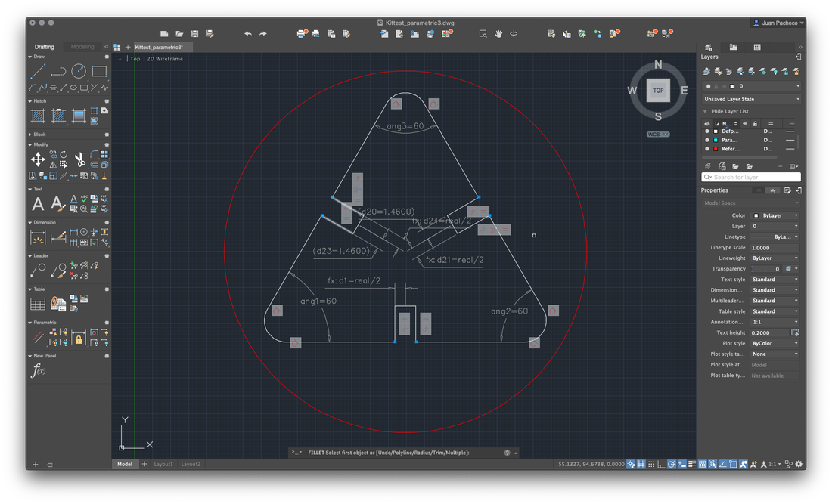
Task: Open the Color ByLayer dropdown
Action: point(775,215)
